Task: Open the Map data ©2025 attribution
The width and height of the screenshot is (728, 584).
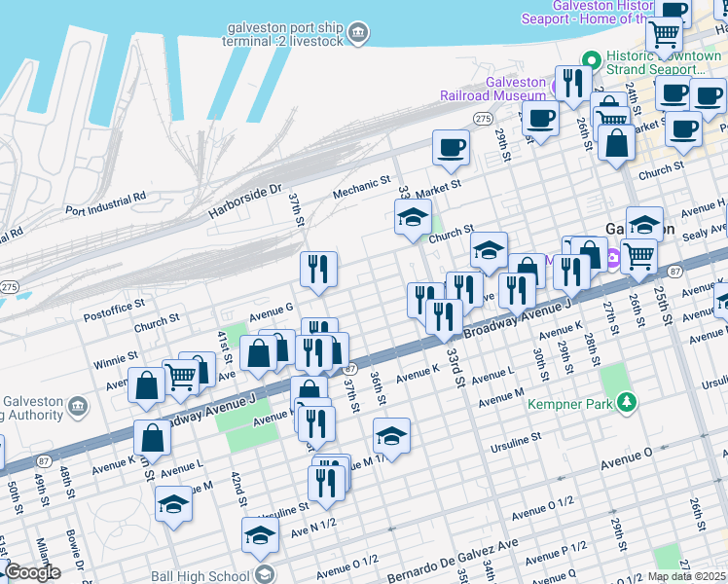Action: point(686,576)
